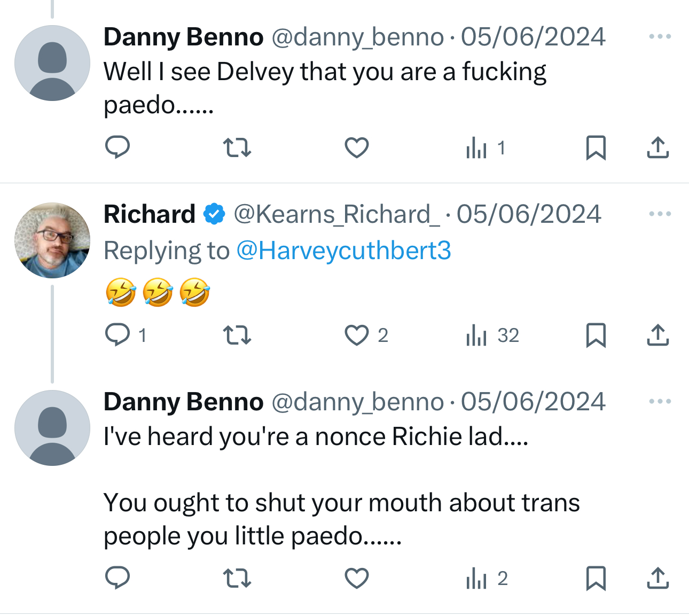
Task: Open @Kearns_Richard_ profile handle
Action: click(336, 214)
